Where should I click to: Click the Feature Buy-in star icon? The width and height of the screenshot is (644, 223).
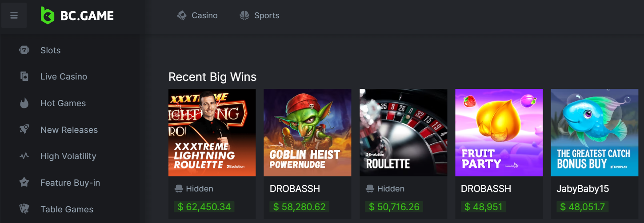[24, 183]
